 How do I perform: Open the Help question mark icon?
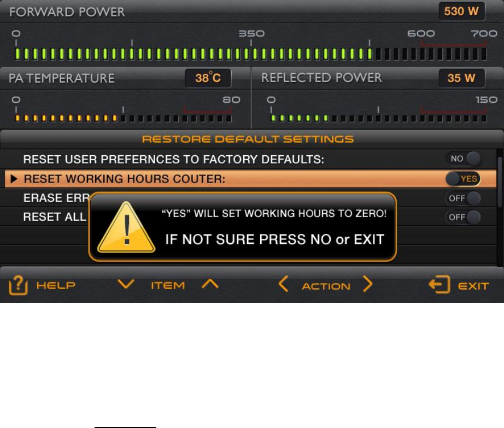pos(18,285)
